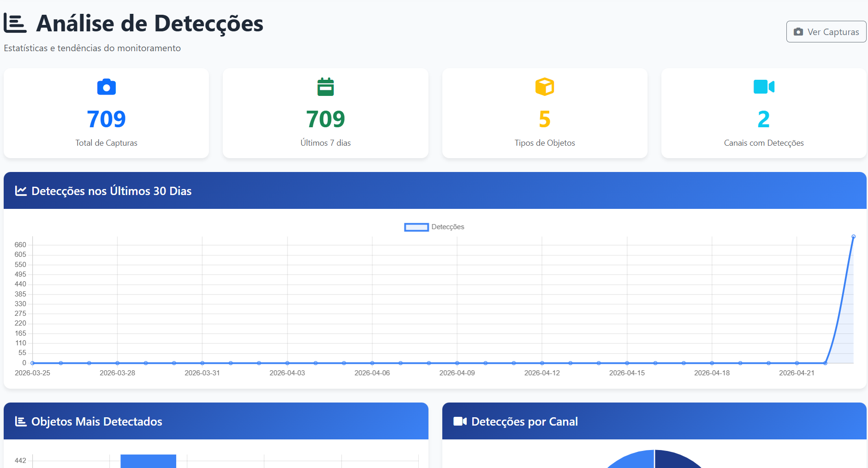Click the final data point peak on the line chart
868x468 pixels.
click(x=854, y=237)
